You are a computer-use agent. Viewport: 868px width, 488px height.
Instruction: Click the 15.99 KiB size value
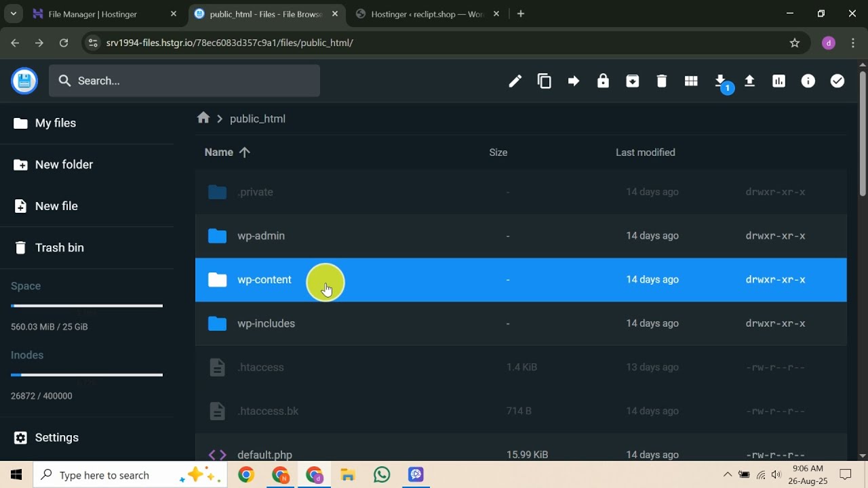click(x=527, y=455)
